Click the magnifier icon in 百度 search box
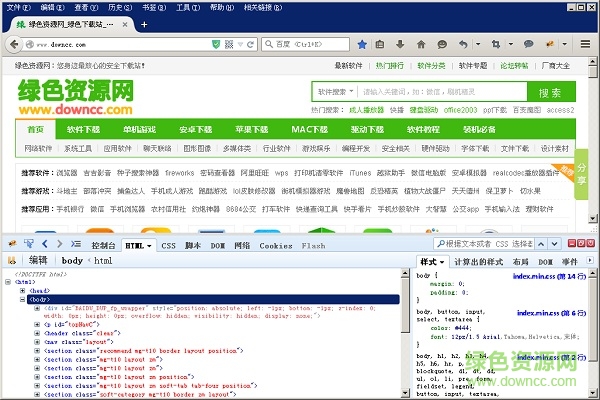The height and width of the screenshot is (400, 600). pyautogui.click(x=269, y=44)
